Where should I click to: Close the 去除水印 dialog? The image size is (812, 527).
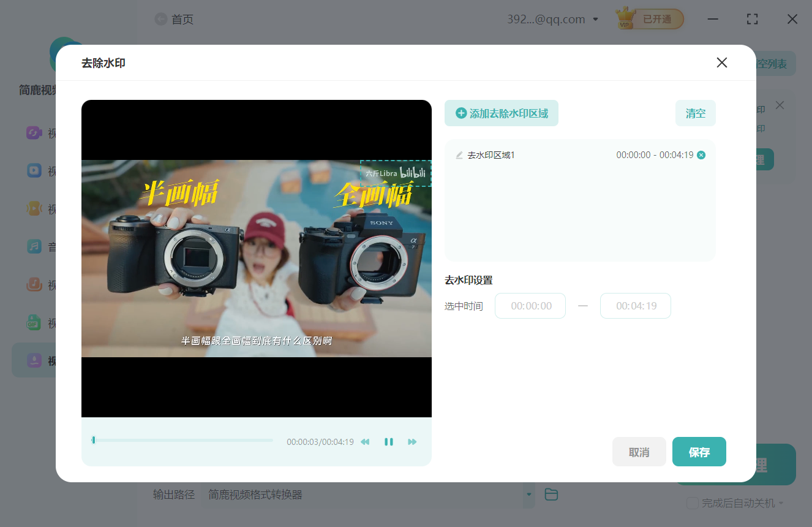click(x=722, y=63)
